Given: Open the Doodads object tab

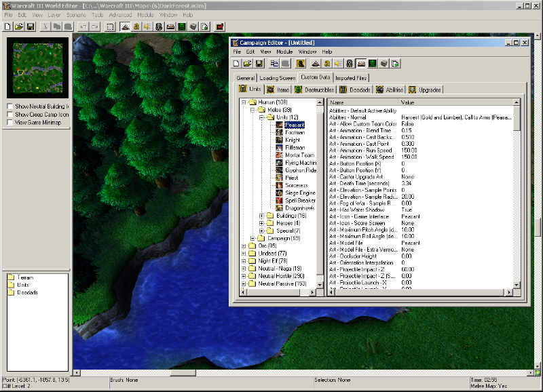Looking at the screenshot, I should click(355, 90).
